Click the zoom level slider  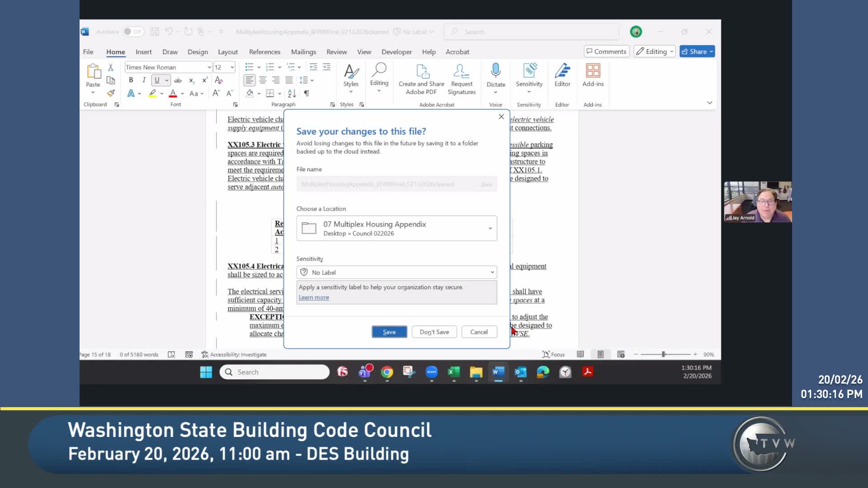pos(663,354)
